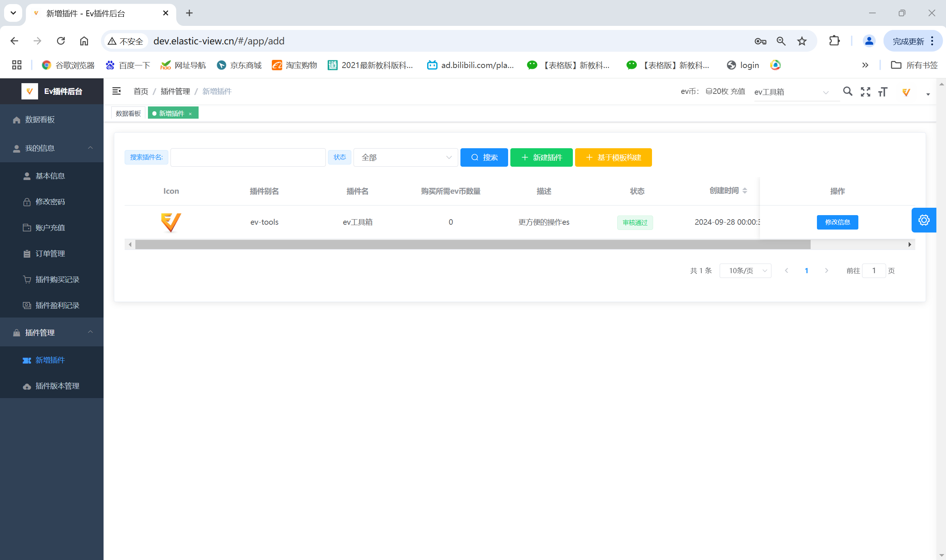Open the browser zoom magnifier icon
The height and width of the screenshot is (560, 946).
(x=781, y=41)
